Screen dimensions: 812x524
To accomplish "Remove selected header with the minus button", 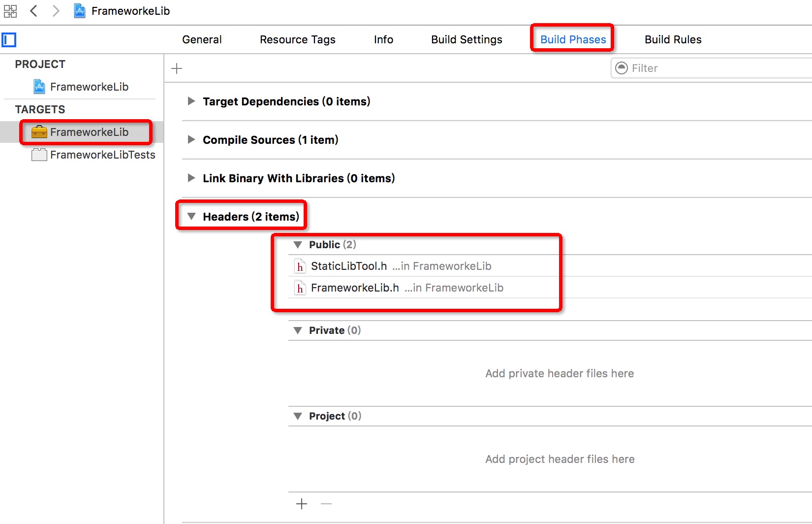I will [326, 504].
